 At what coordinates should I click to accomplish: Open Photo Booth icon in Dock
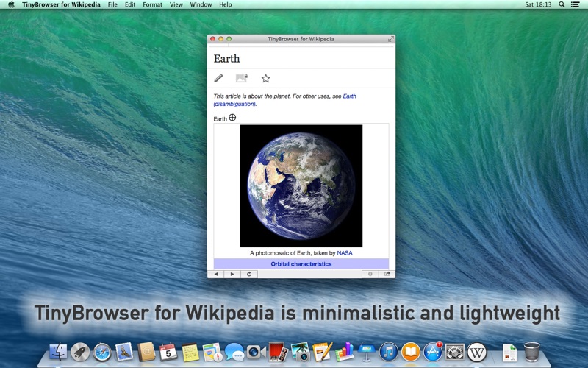tap(279, 353)
